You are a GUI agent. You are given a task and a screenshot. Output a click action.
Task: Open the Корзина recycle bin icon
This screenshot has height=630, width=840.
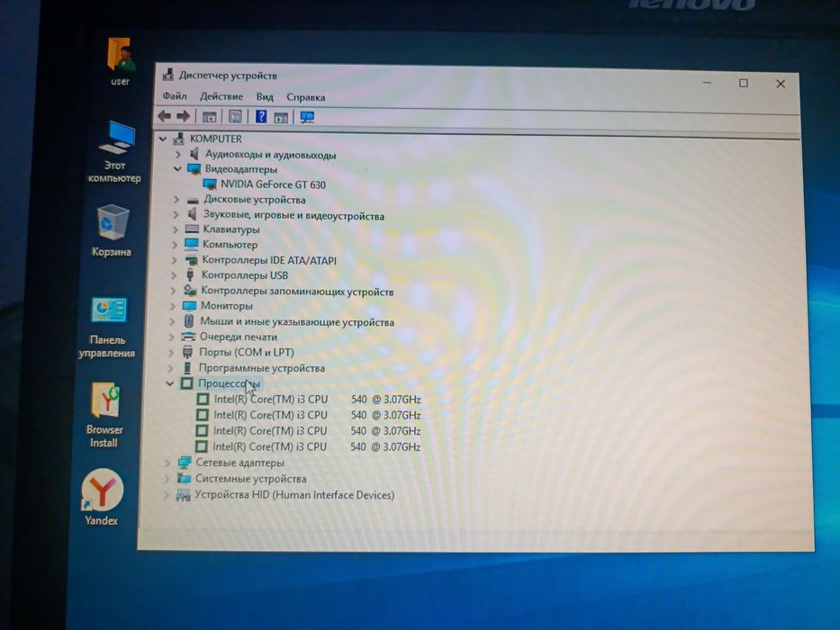[112, 230]
